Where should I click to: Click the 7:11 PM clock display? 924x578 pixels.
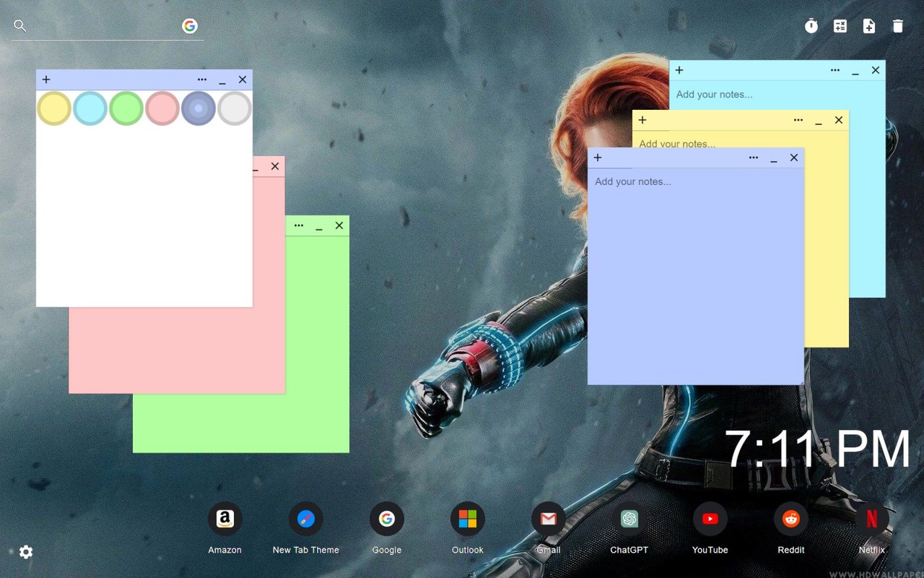(x=817, y=449)
